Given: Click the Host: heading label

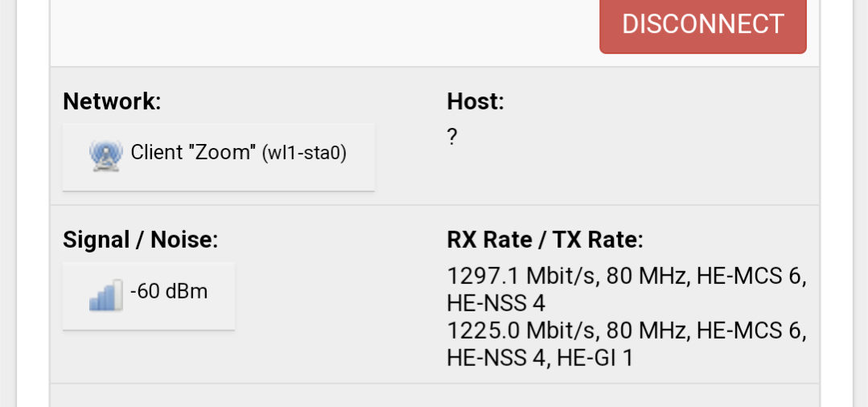Looking at the screenshot, I should (x=475, y=101).
